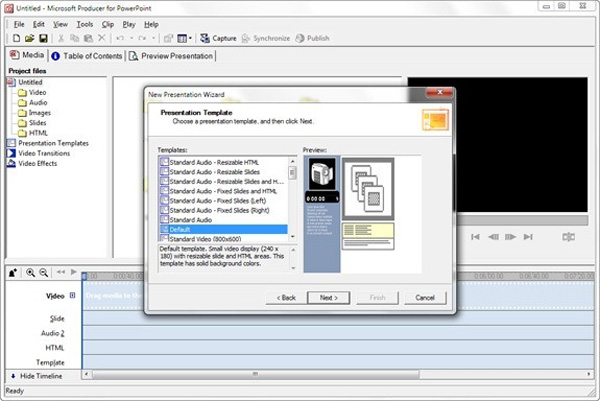This screenshot has width=600, height=401.
Task: Choose Standard Audio - Fixed Slides (Left) template
Action: coord(223,200)
